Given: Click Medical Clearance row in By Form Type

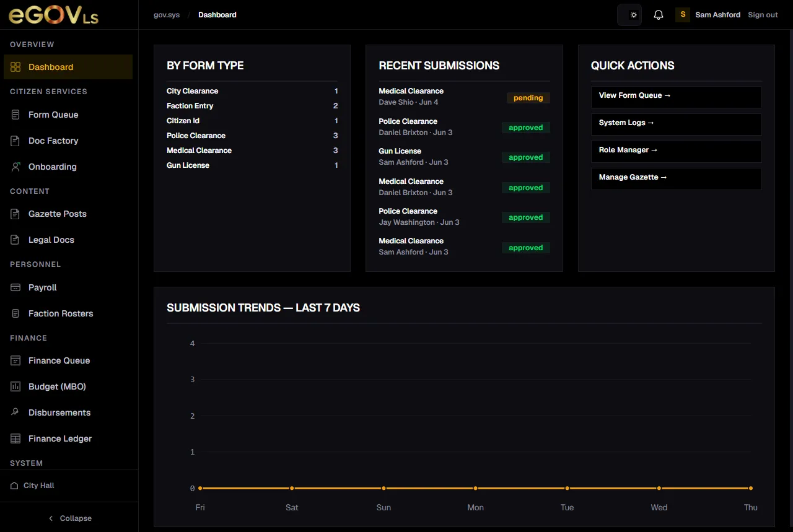Looking at the screenshot, I should point(252,150).
